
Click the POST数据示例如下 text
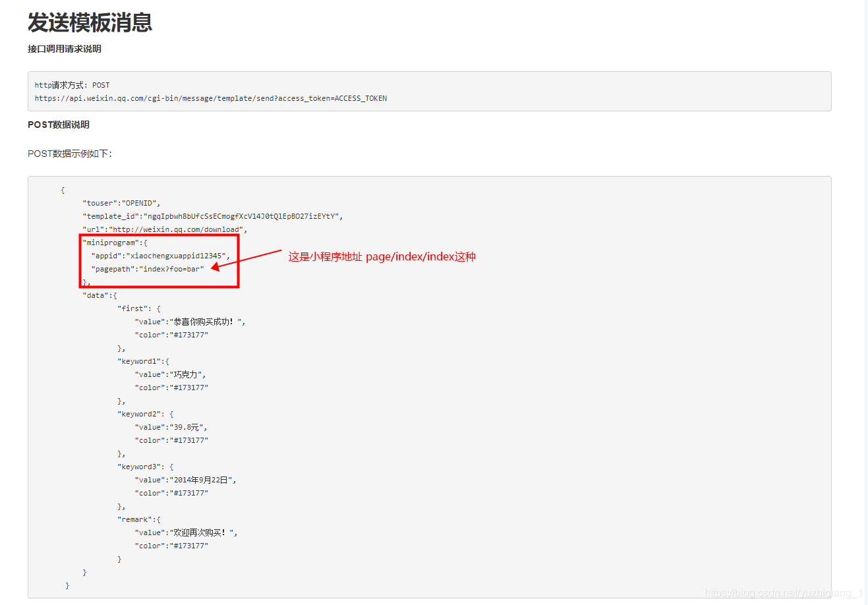click(70, 154)
